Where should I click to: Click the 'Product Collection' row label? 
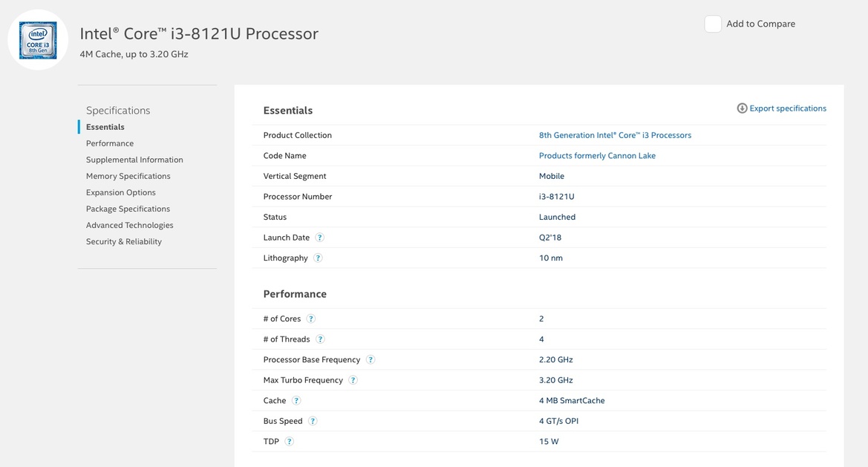coord(298,135)
